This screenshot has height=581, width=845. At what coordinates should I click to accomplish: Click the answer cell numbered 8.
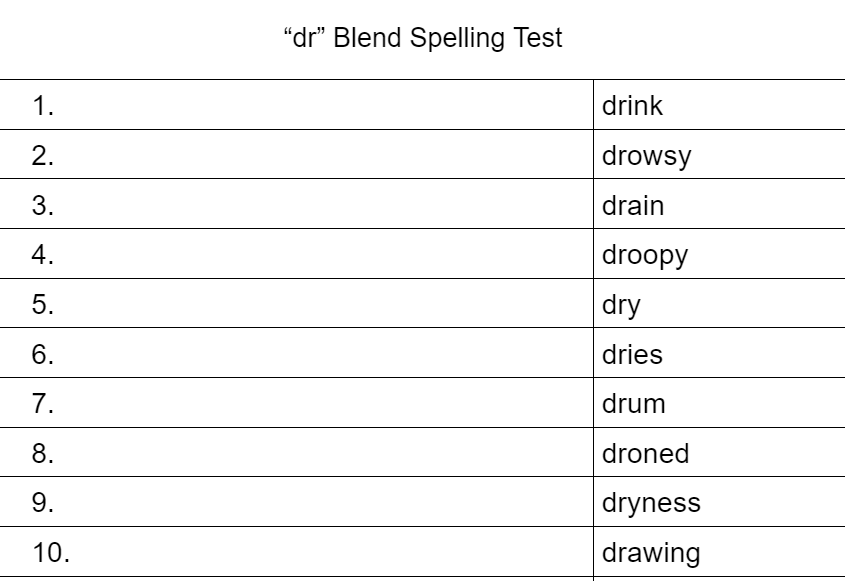[x=300, y=453]
